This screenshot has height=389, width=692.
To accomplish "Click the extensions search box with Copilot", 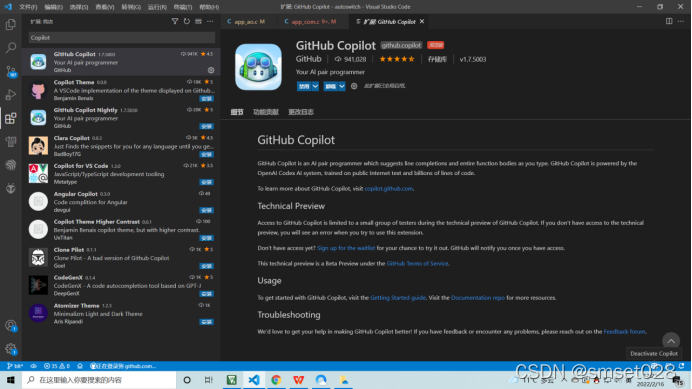I will click(x=122, y=38).
